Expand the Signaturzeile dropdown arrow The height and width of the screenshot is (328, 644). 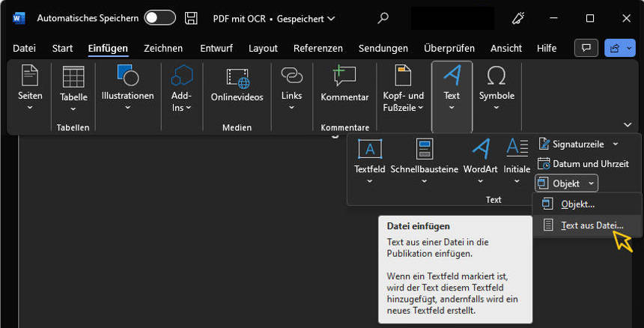tap(615, 144)
